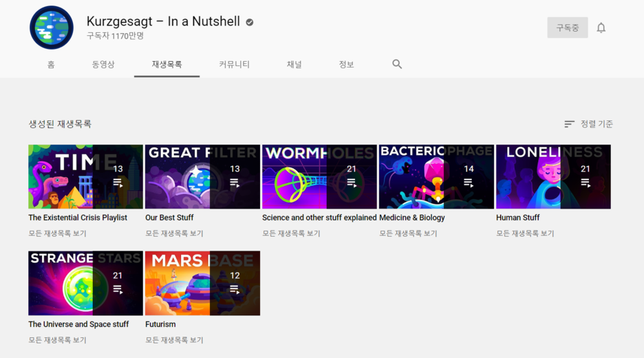Open Futurism playlist title
The image size is (644, 358).
pyautogui.click(x=160, y=324)
